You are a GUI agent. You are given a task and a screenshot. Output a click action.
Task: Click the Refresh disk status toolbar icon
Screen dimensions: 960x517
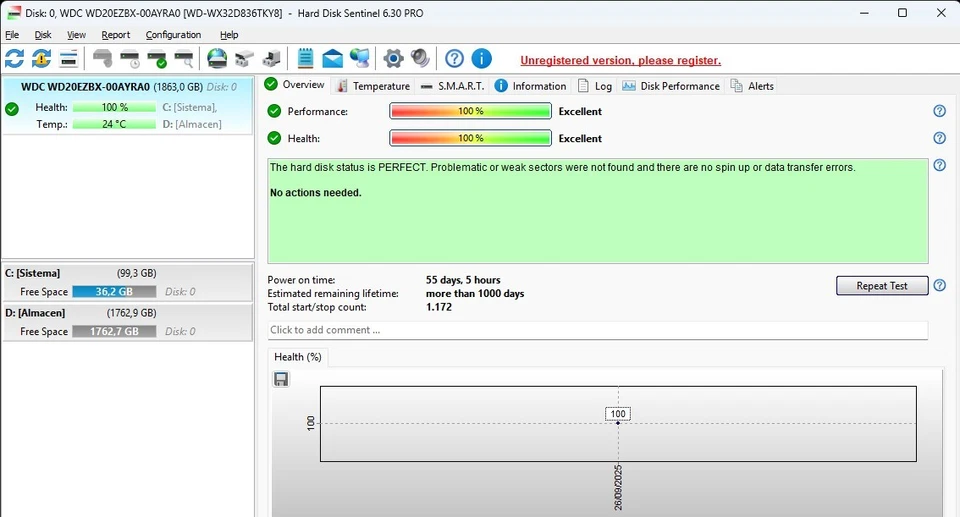[x=15, y=59]
